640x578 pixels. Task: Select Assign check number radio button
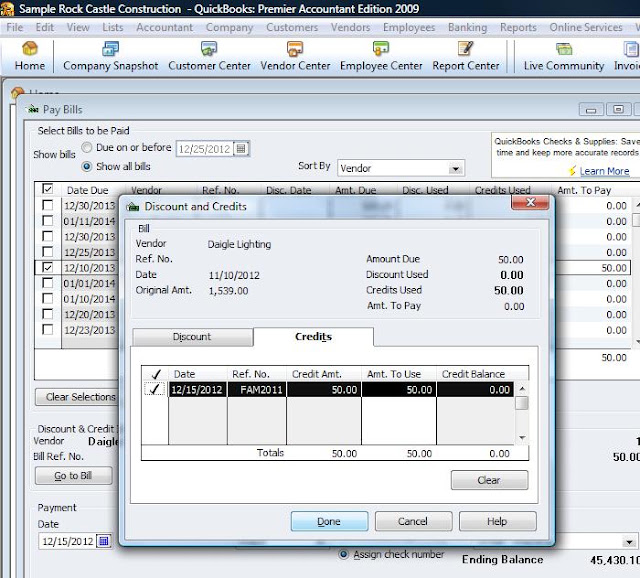click(x=344, y=554)
